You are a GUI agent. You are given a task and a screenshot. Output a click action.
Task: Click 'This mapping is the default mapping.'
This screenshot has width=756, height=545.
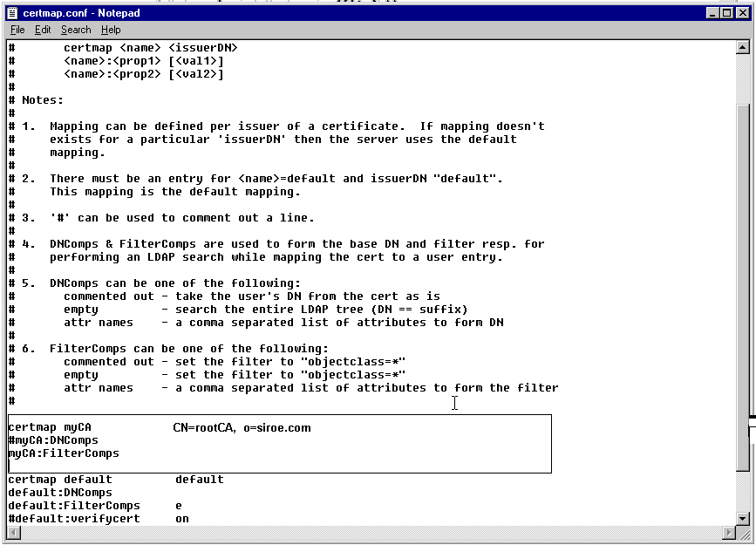point(175,192)
